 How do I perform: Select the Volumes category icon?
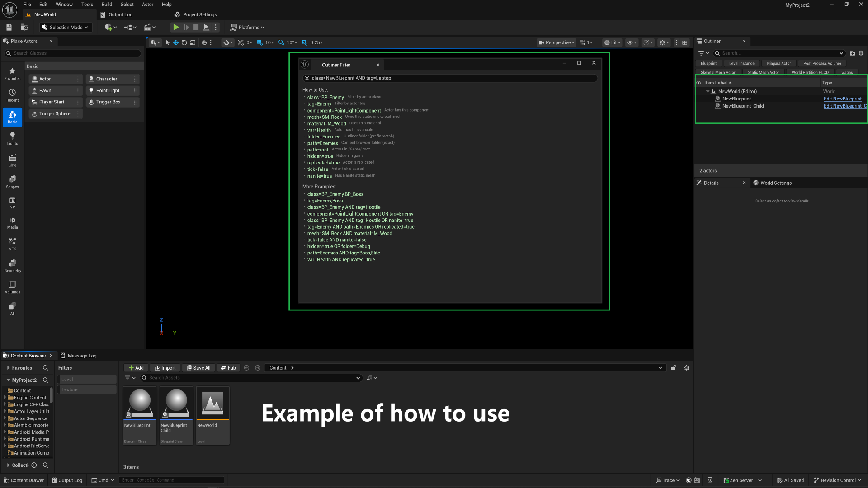tap(13, 287)
